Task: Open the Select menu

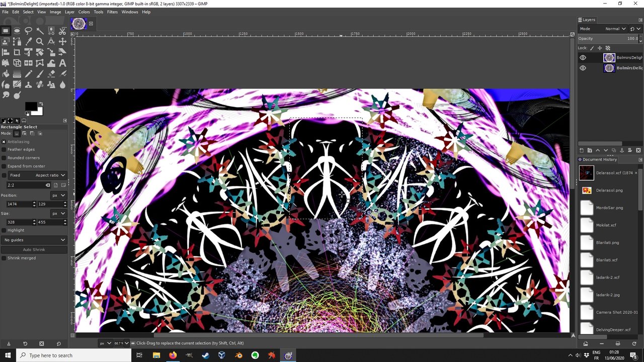Action: 28,12
